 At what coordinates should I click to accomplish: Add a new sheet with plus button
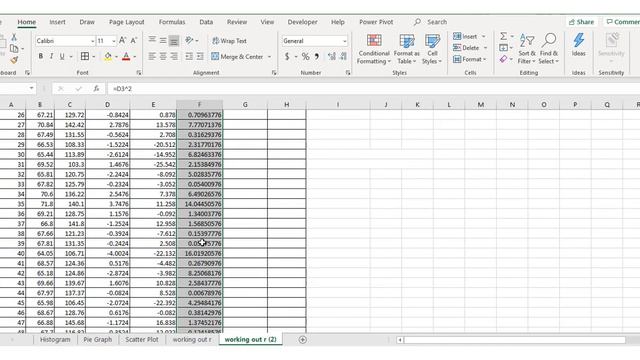coord(302,340)
